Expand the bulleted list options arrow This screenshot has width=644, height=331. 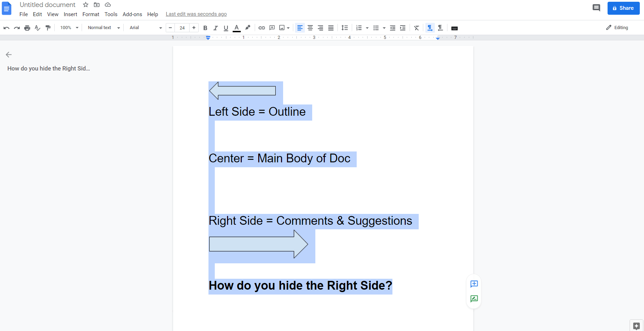(x=384, y=28)
